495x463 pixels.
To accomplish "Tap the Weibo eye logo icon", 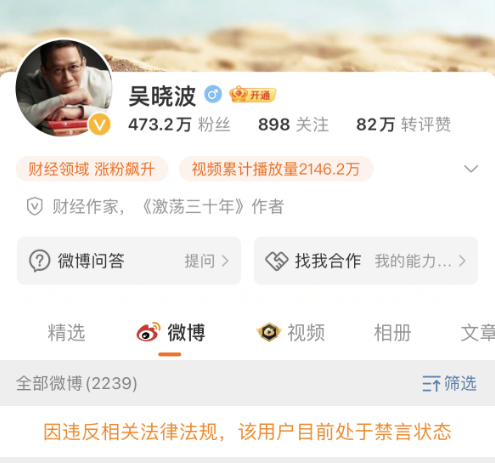I will [x=148, y=332].
